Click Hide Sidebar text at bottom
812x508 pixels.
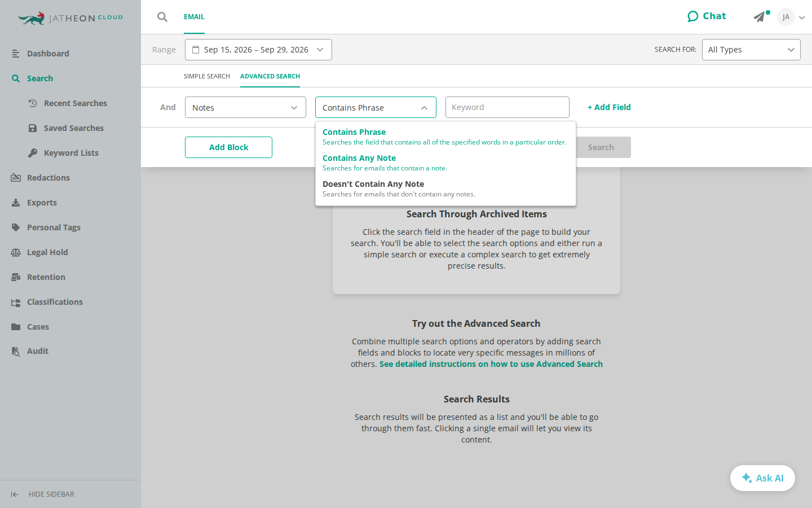(x=51, y=494)
